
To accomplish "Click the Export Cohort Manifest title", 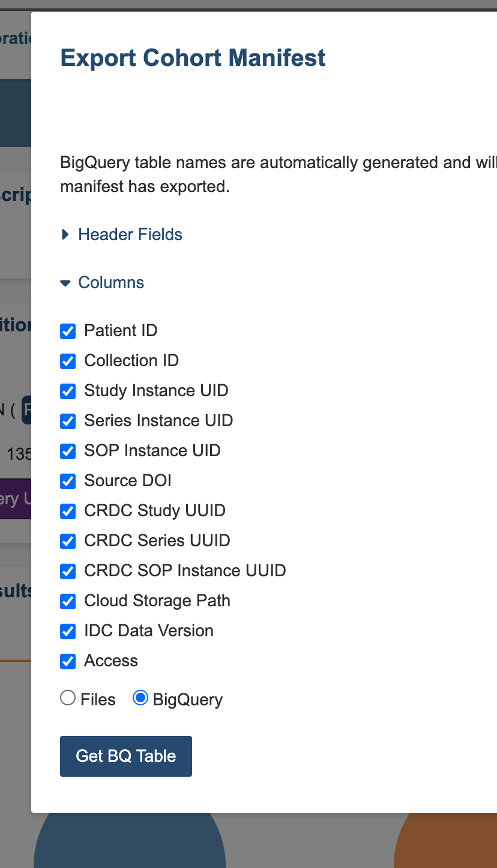I will pyautogui.click(x=193, y=58).
